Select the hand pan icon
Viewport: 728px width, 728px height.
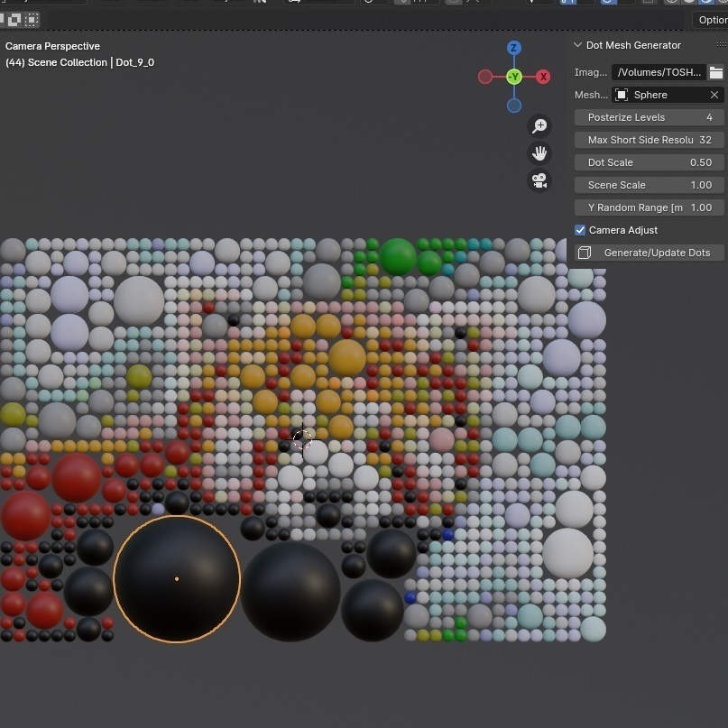(539, 153)
